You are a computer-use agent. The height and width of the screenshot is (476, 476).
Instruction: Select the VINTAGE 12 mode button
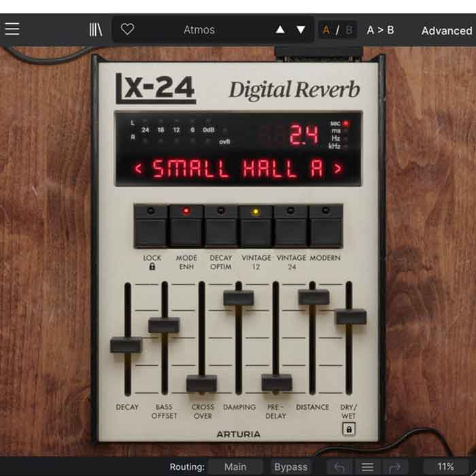pyautogui.click(x=256, y=226)
